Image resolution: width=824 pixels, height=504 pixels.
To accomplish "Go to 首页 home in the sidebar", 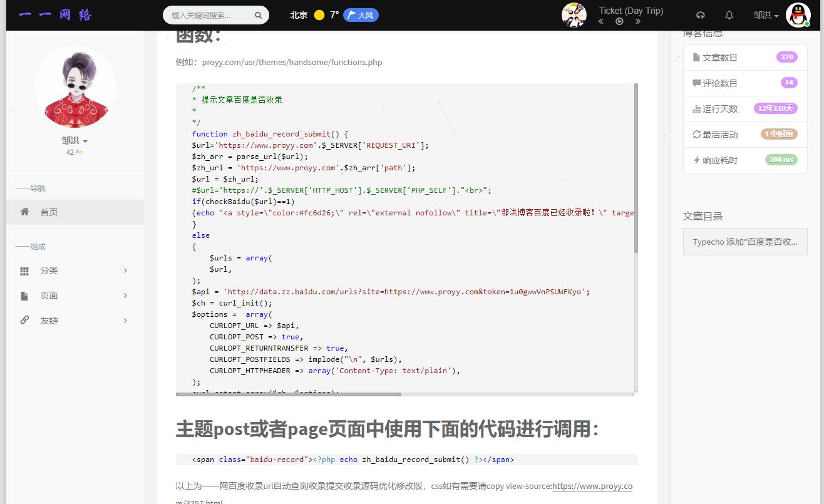I will 75,212.
